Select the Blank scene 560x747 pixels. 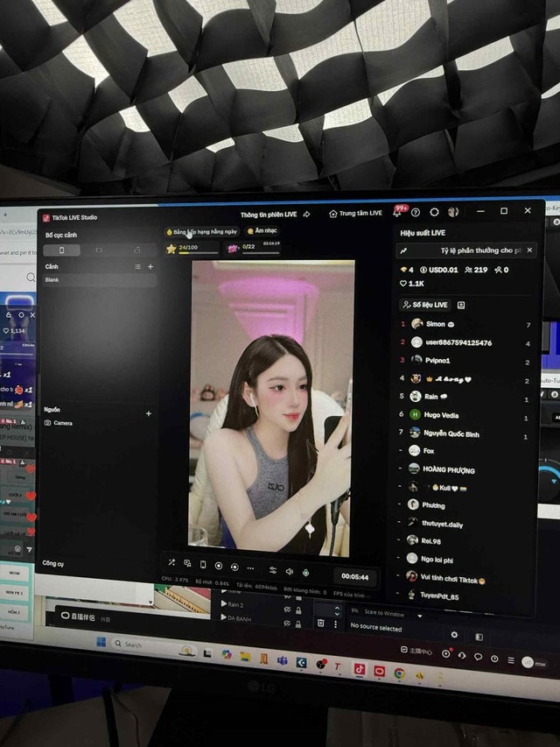point(100,280)
